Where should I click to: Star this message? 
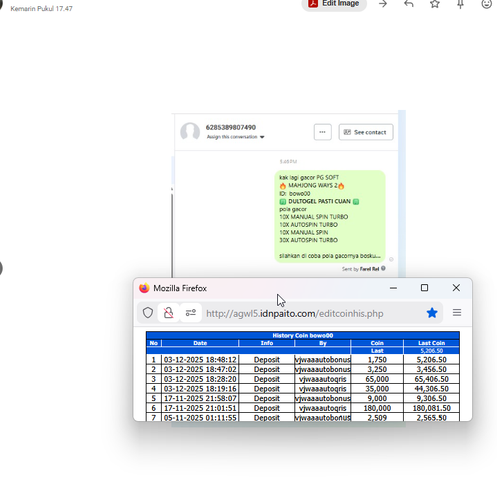coord(435,4)
